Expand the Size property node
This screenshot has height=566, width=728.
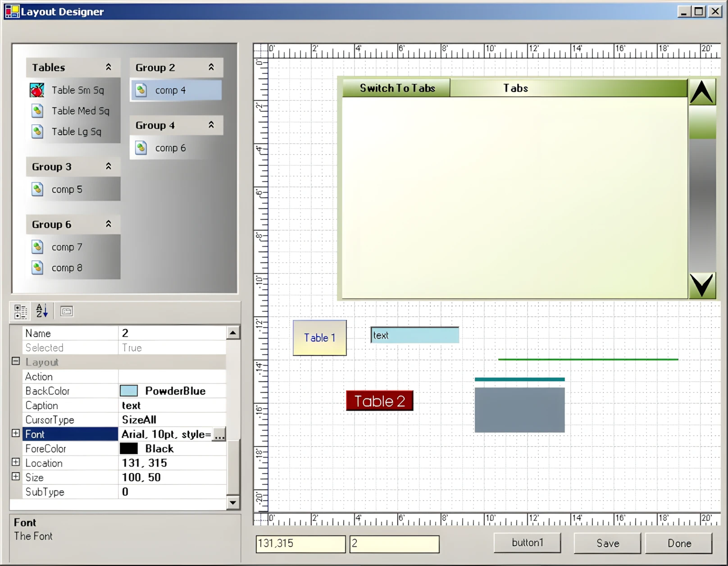[x=16, y=477]
